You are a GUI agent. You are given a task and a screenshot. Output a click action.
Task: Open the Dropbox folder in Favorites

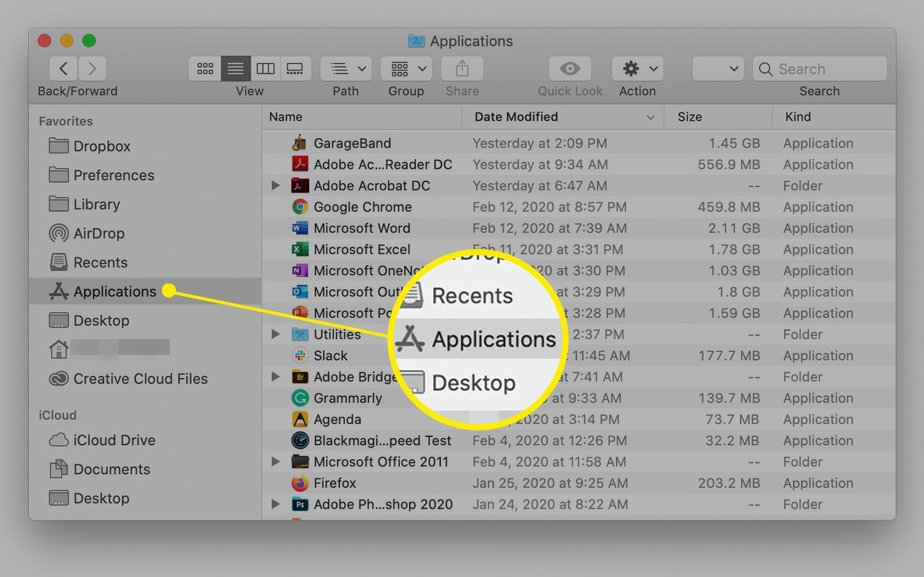[x=99, y=146]
